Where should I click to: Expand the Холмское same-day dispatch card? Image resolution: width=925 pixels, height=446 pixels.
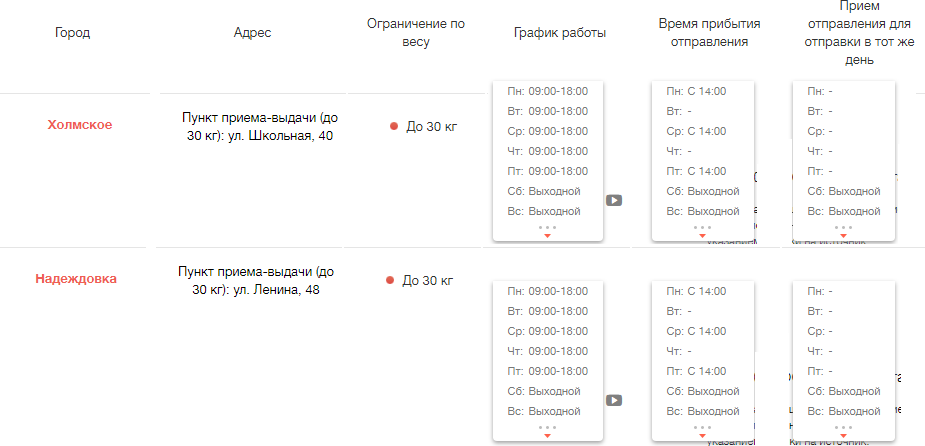click(x=843, y=235)
